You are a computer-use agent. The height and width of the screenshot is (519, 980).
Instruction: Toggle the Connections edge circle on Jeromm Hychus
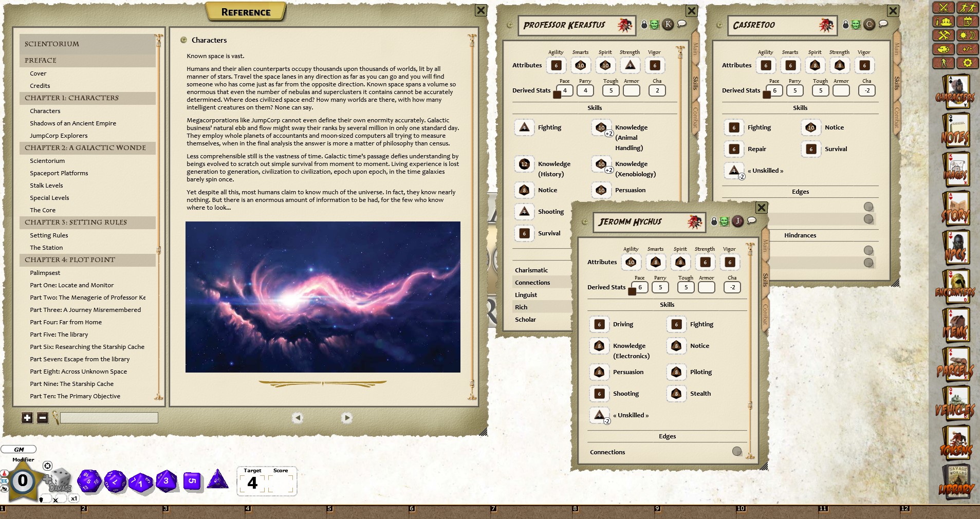click(x=738, y=452)
